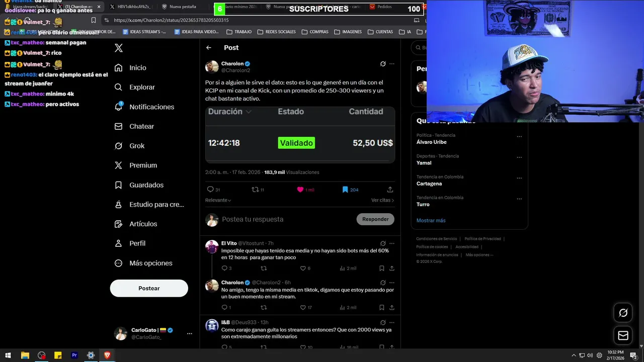Click the bookmark icon left of address bar

(94, 20)
